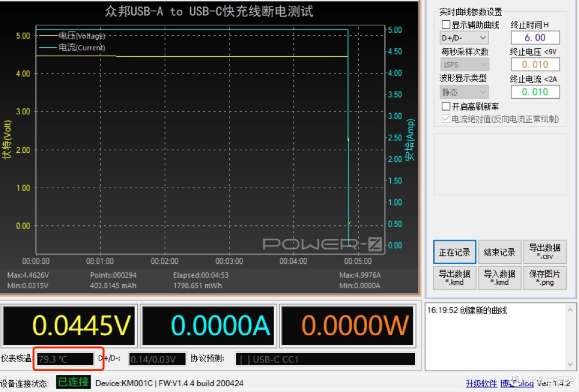Open the 静态 waveform type dropdown

tap(464, 92)
